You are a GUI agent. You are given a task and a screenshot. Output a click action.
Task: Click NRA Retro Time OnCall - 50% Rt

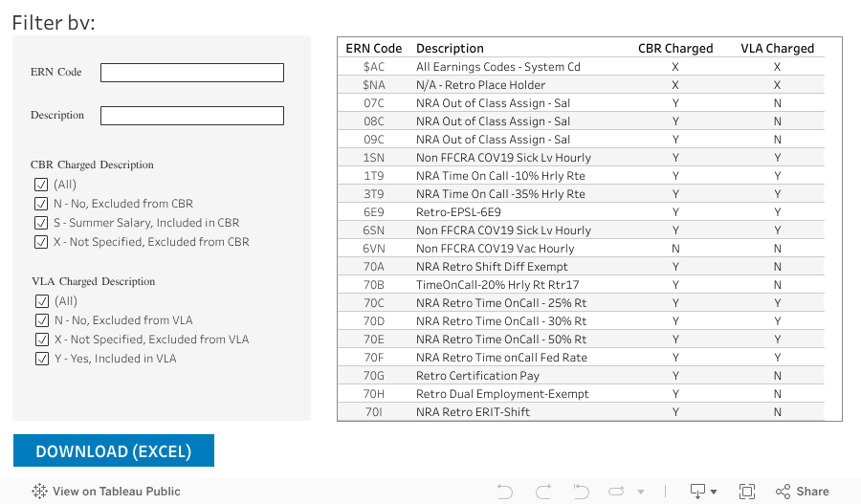[501, 339]
